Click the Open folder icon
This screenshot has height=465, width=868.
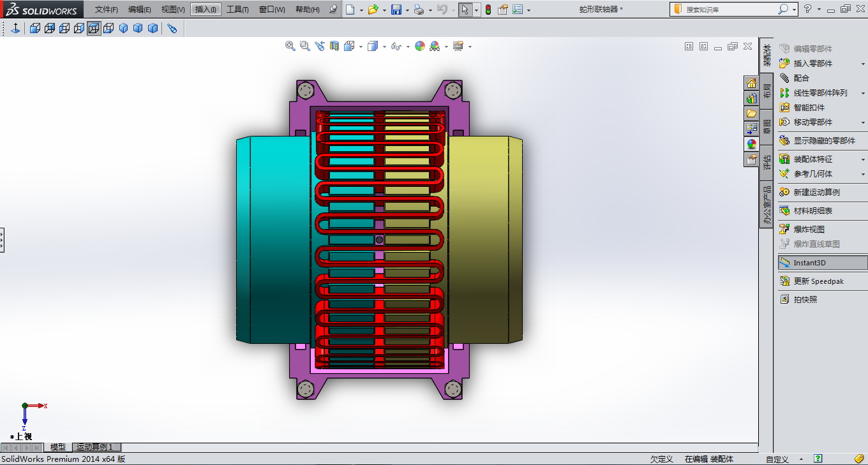[373, 10]
